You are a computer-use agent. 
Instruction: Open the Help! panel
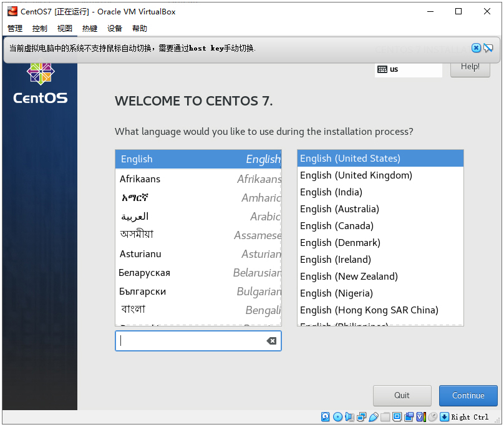tap(470, 67)
